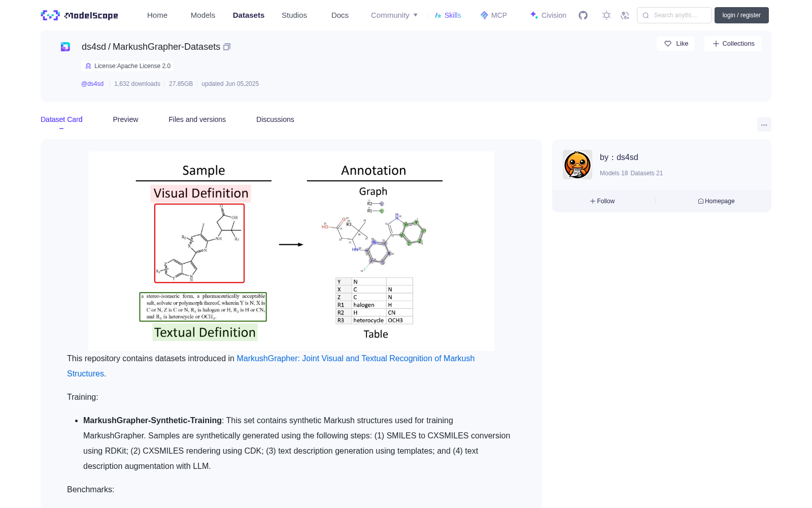Click the search anything input field
Image resolution: width=812 pixels, height=508 pixels.
coord(674,15)
